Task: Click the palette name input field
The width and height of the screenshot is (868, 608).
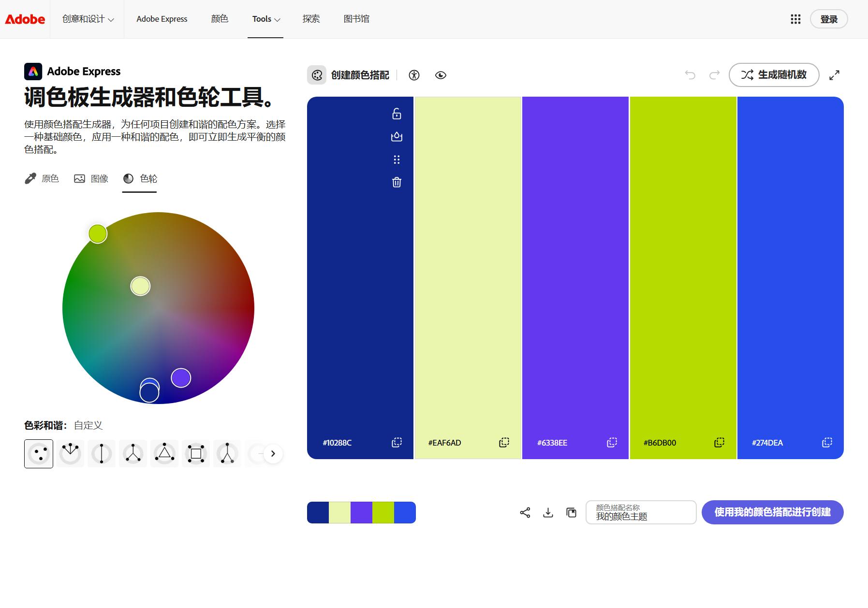Action: click(x=641, y=512)
